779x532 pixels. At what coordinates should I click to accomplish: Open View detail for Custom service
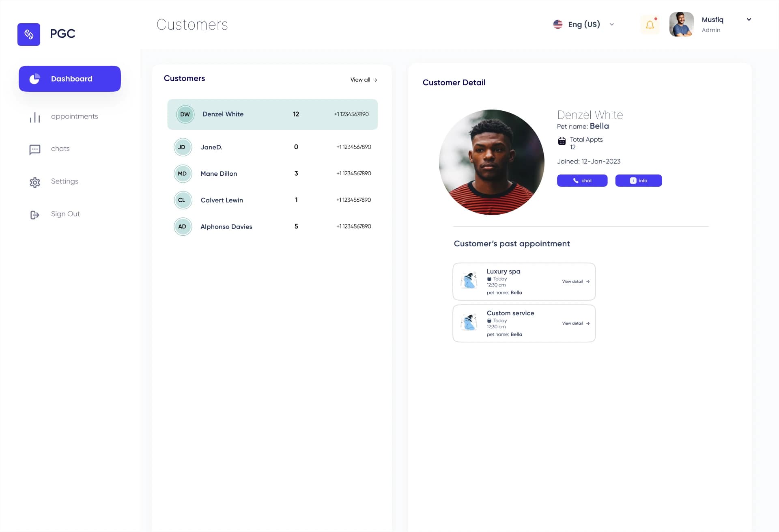(576, 323)
